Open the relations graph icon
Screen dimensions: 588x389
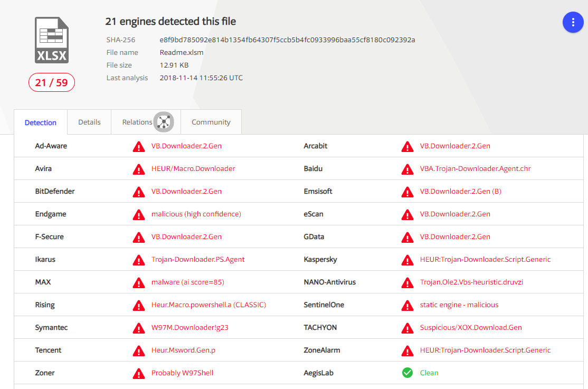pyautogui.click(x=164, y=122)
